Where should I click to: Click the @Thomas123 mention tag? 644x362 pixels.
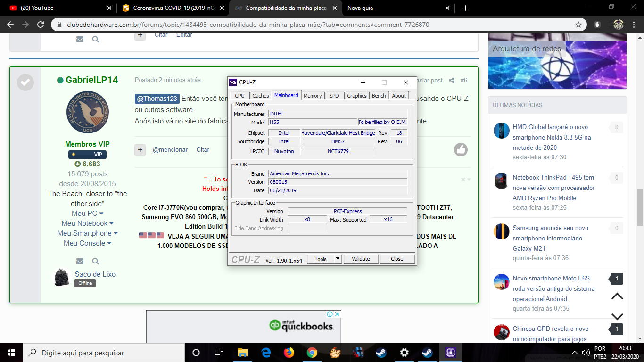coord(157,99)
